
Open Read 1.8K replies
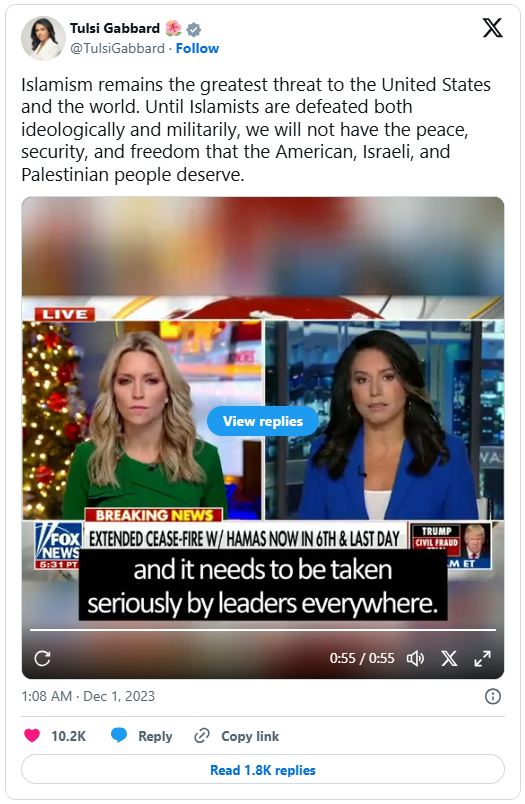point(262,769)
